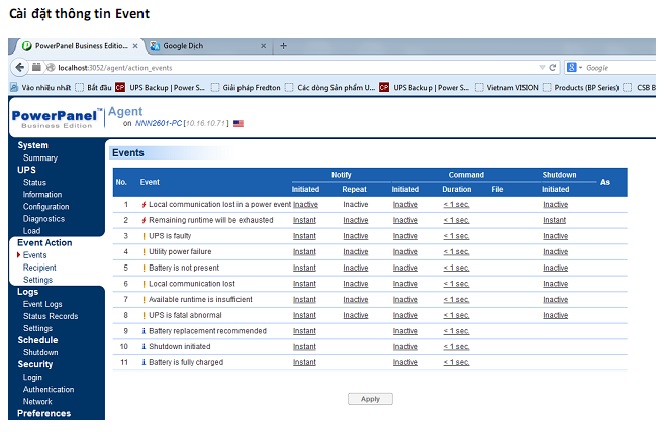Click Shutdown Initiated 'Instant' for Remaining runtime row
666x432 pixels.
[555, 220]
